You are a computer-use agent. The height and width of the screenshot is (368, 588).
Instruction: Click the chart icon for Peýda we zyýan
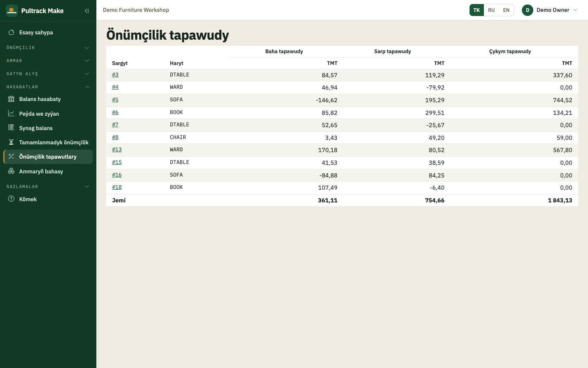click(x=11, y=114)
